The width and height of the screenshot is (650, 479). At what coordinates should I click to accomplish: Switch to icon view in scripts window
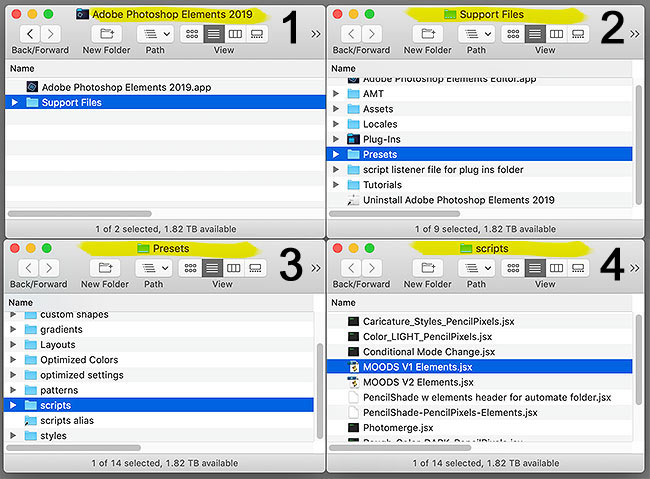(513, 268)
